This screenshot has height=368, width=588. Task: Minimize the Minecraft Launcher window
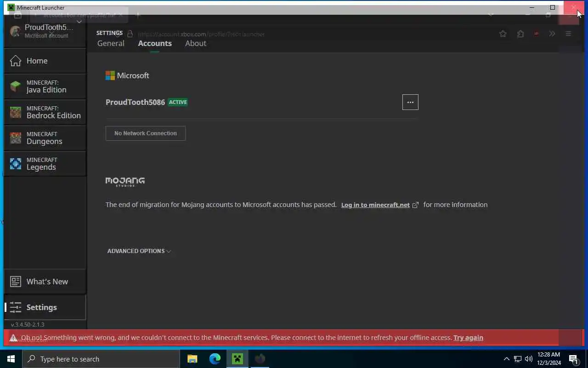[x=532, y=7]
